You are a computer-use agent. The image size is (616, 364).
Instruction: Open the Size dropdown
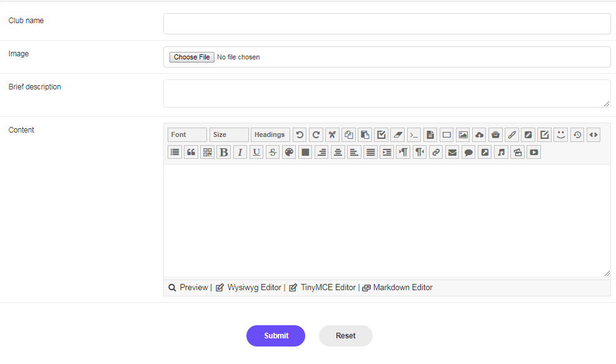tap(229, 135)
